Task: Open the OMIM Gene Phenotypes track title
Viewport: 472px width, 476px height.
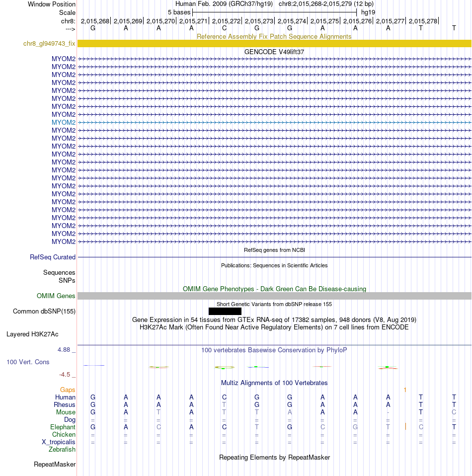Action: (x=274, y=289)
